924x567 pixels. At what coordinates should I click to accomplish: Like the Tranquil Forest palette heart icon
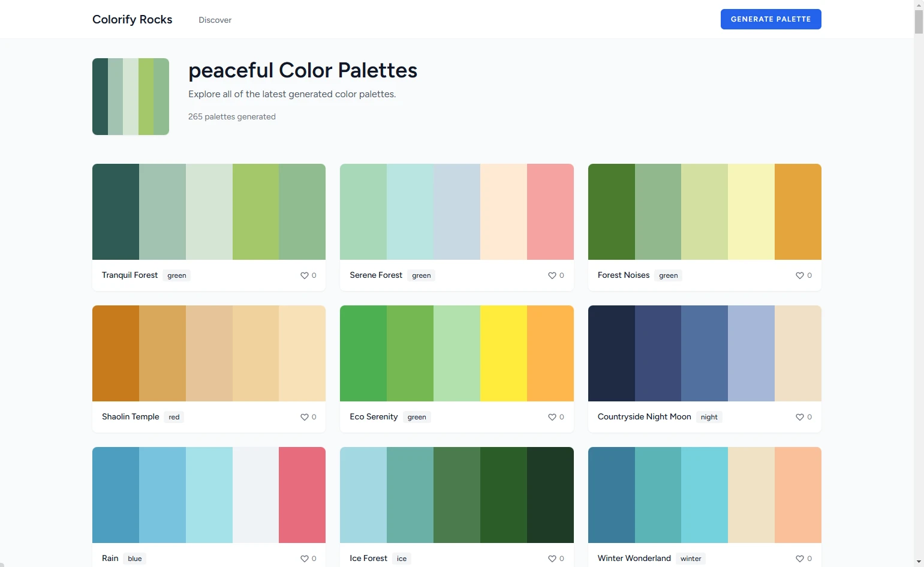304,275
